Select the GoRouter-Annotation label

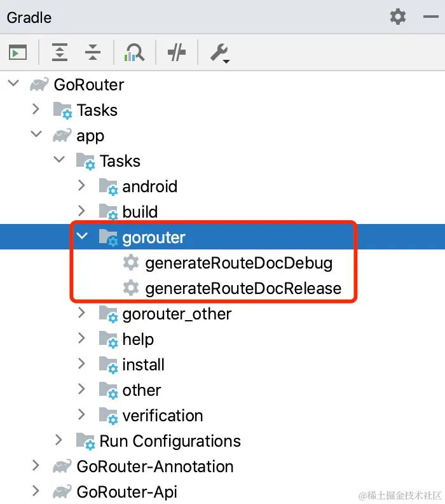(x=155, y=466)
